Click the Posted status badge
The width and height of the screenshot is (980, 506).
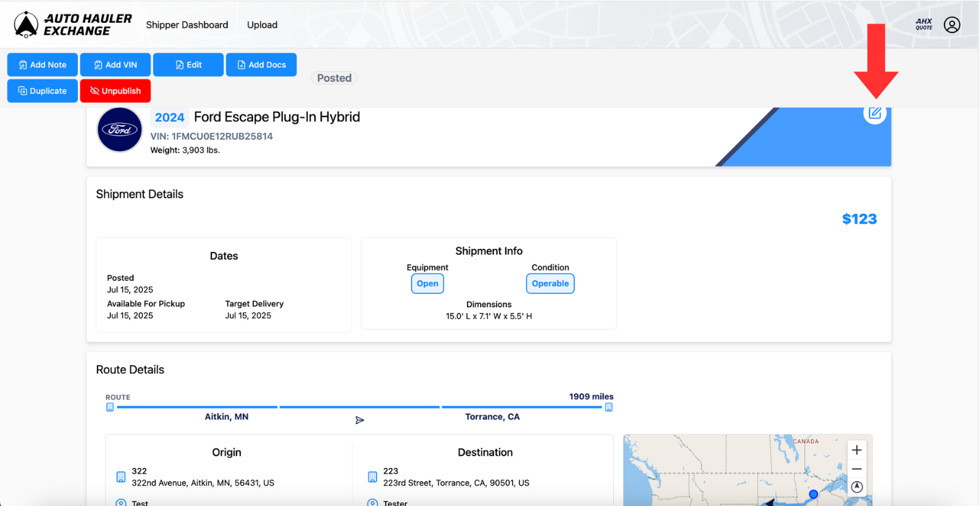coord(334,78)
